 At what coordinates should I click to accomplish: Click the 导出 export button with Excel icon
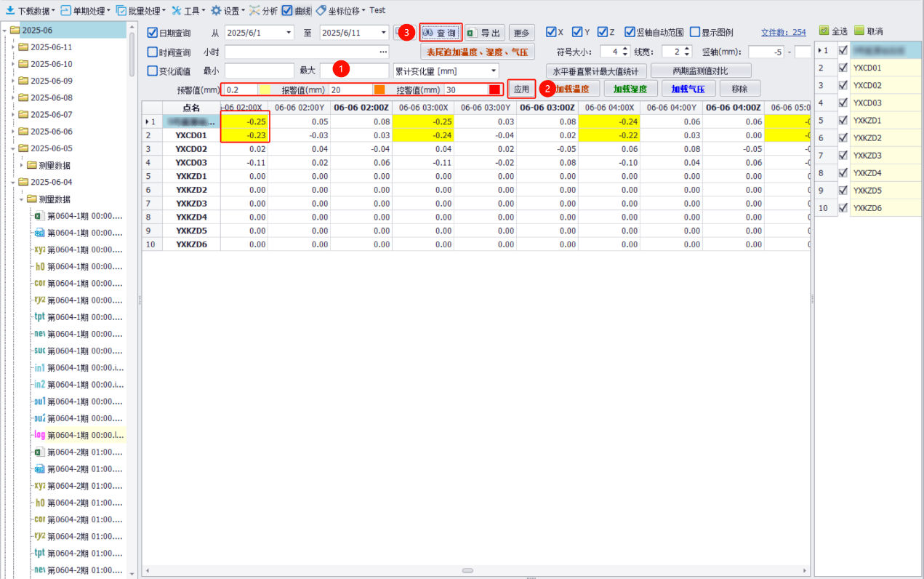click(x=485, y=33)
